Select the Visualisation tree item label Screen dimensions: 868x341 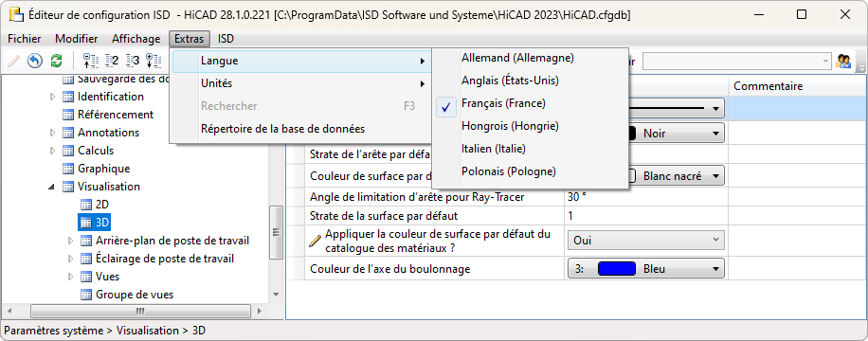pyautogui.click(x=108, y=187)
